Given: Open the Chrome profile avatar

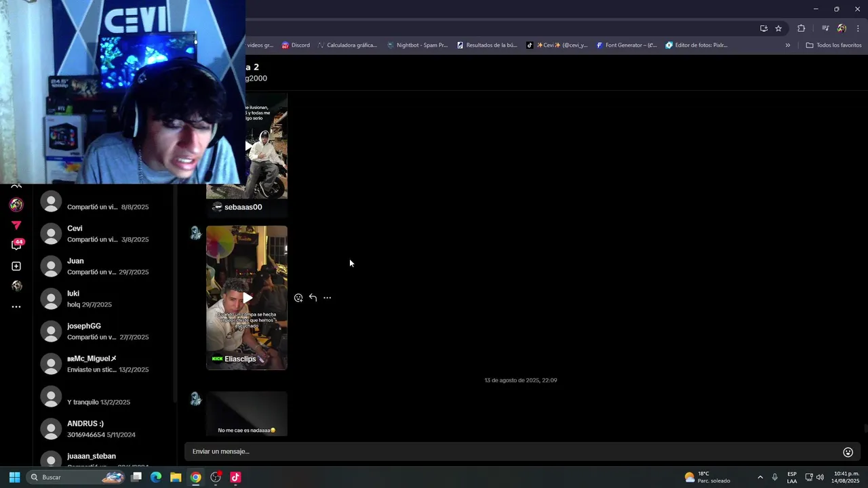Looking at the screenshot, I should [842, 28].
